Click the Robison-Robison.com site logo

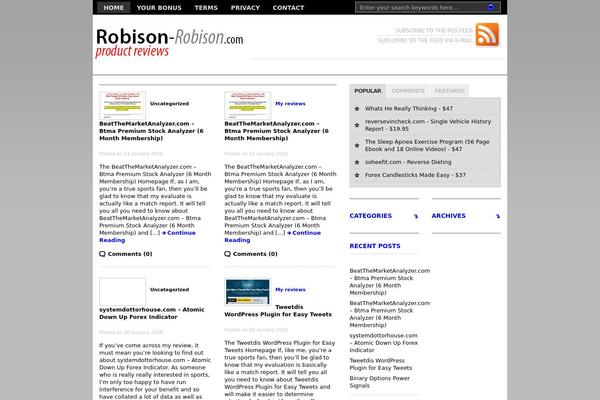pyautogui.click(x=169, y=42)
